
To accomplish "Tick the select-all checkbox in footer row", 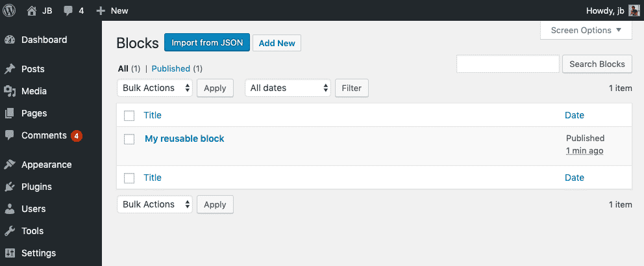I will pyautogui.click(x=129, y=178).
